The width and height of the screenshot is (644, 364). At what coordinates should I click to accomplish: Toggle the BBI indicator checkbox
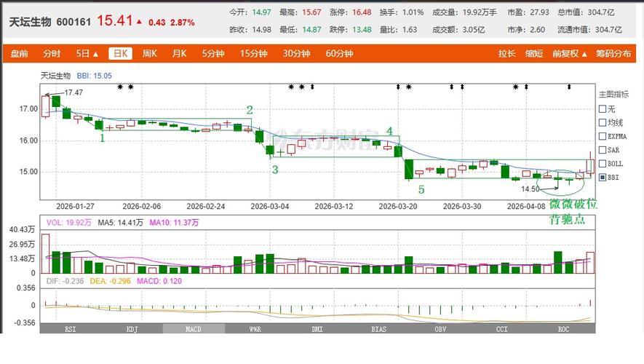click(603, 178)
